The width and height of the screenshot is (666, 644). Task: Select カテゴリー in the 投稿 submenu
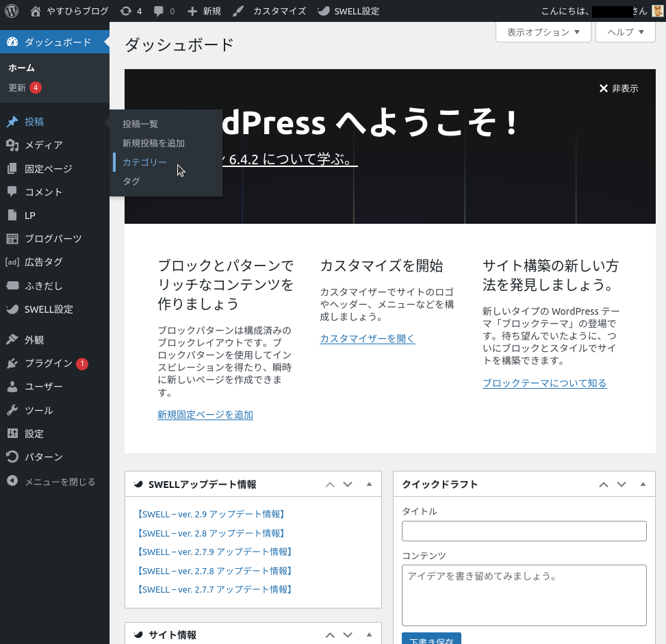(144, 162)
